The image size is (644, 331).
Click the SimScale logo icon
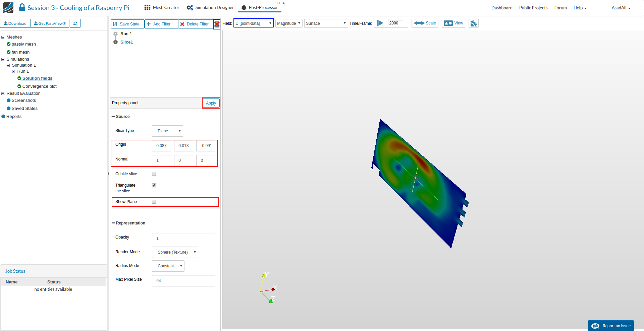click(8, 7)
